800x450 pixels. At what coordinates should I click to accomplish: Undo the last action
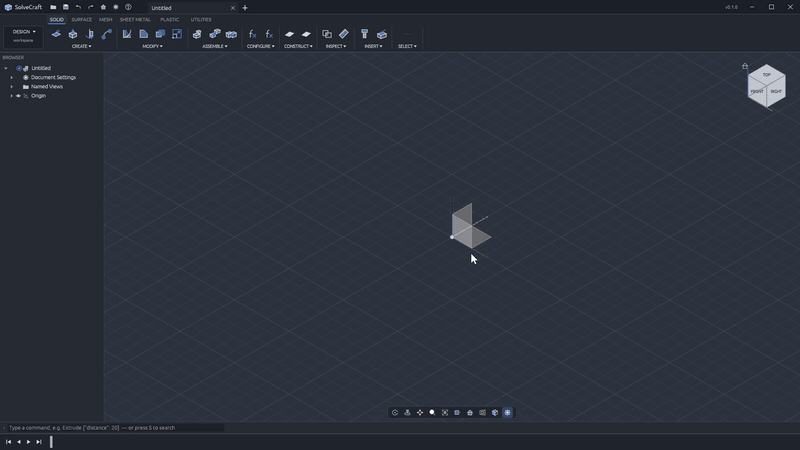click(x=78, y=7)
